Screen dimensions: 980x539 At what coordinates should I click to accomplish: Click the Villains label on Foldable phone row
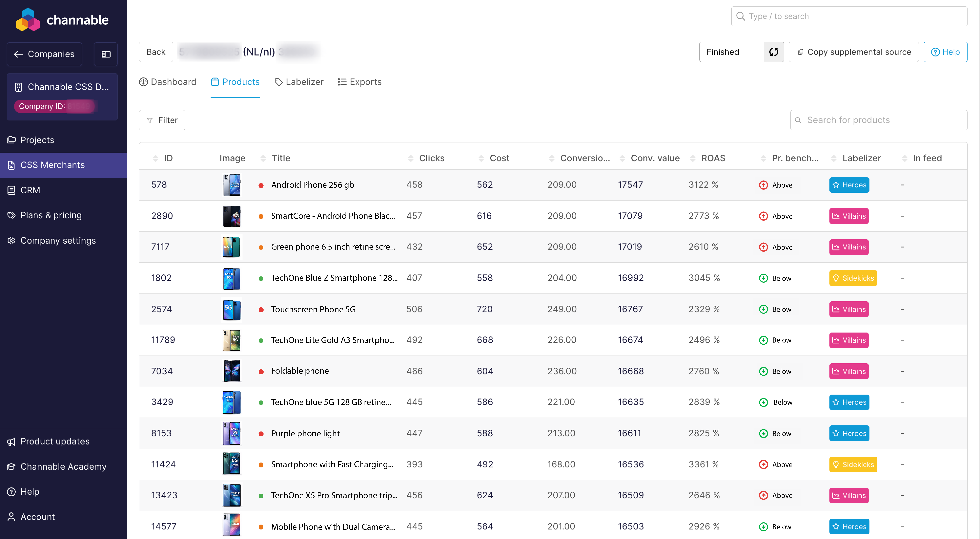(x=849, y=371)
